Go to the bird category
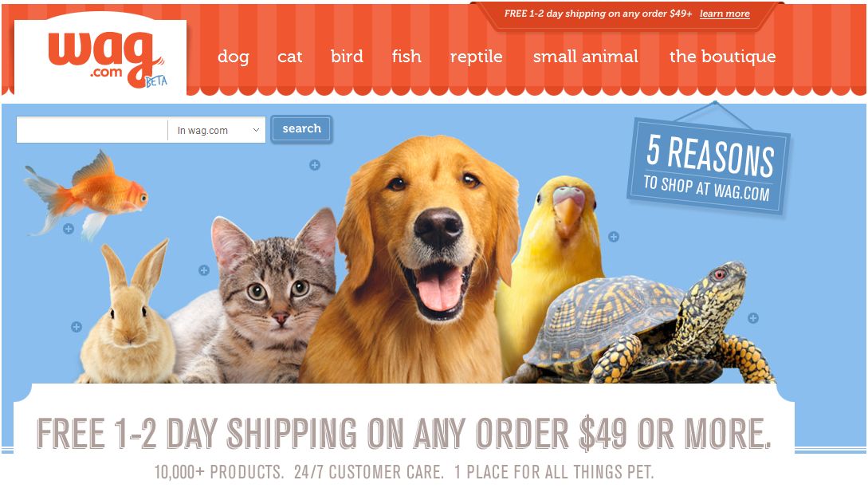The image size is (868, 488). [x=347, y=57]
